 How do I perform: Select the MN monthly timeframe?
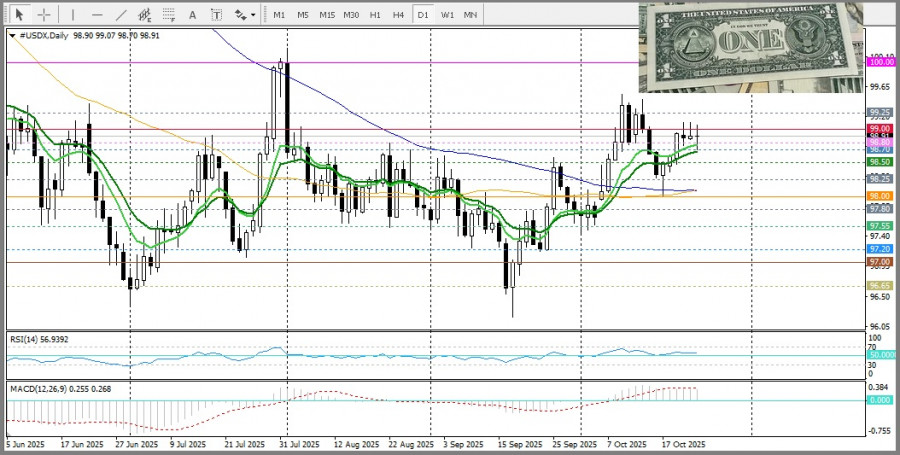470,15
